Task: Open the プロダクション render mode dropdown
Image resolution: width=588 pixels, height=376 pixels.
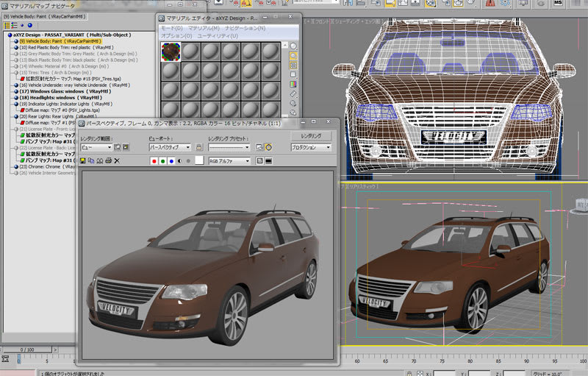Action: coord(311,147)
